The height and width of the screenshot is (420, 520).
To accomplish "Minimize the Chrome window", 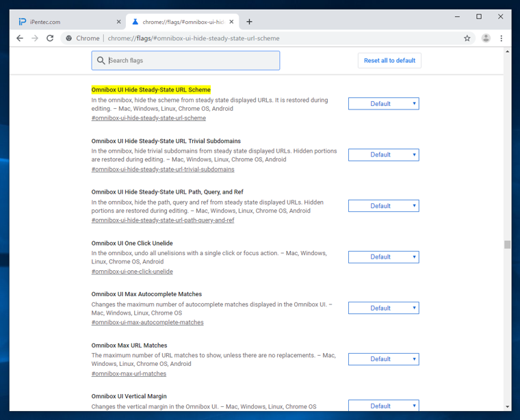I will 457,16.
